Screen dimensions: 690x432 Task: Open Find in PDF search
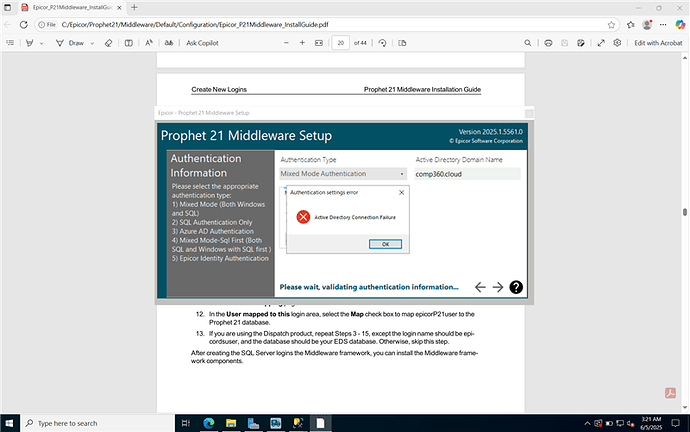(x=528, y=43)
